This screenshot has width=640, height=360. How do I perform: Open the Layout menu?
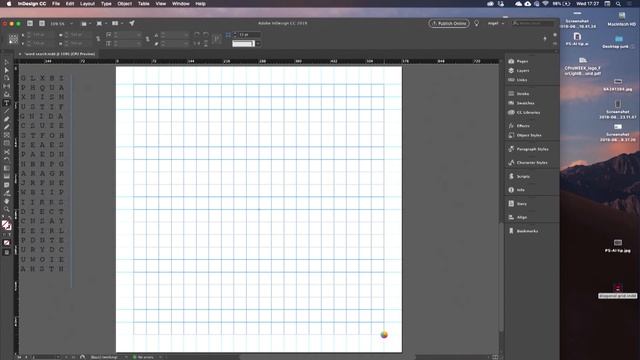click(x=87, y=4)
